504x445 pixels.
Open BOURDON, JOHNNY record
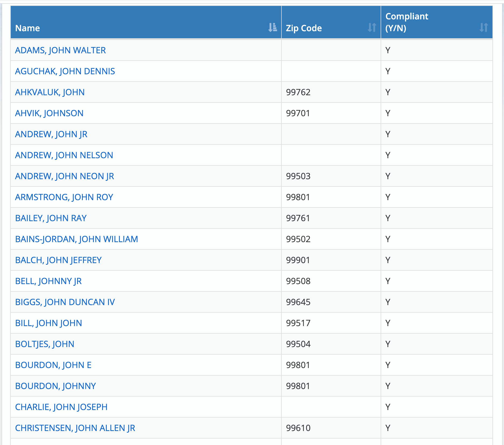click(x=55, y=386)
